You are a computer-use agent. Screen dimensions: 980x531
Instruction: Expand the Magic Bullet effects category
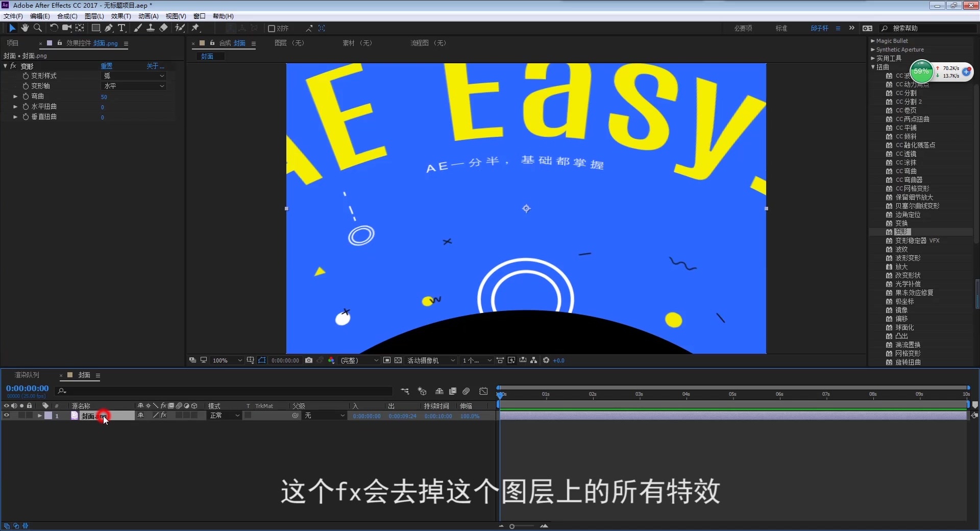tap(873, 41)
